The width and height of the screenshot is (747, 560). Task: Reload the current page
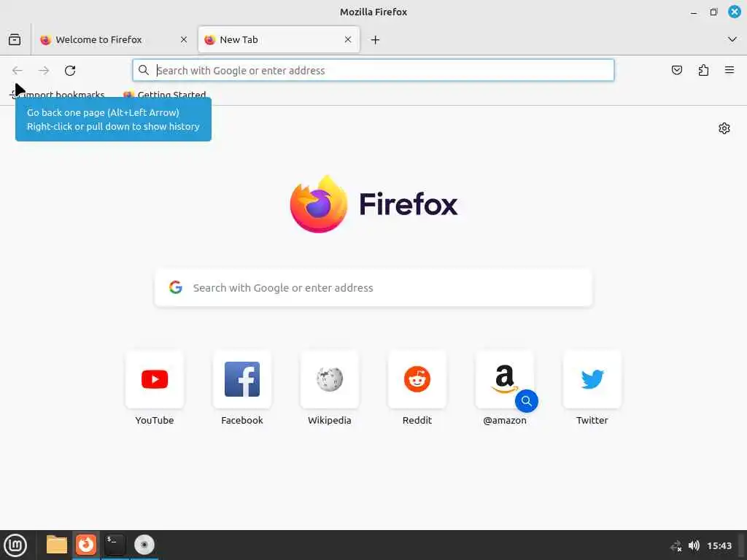coord(70,71)
